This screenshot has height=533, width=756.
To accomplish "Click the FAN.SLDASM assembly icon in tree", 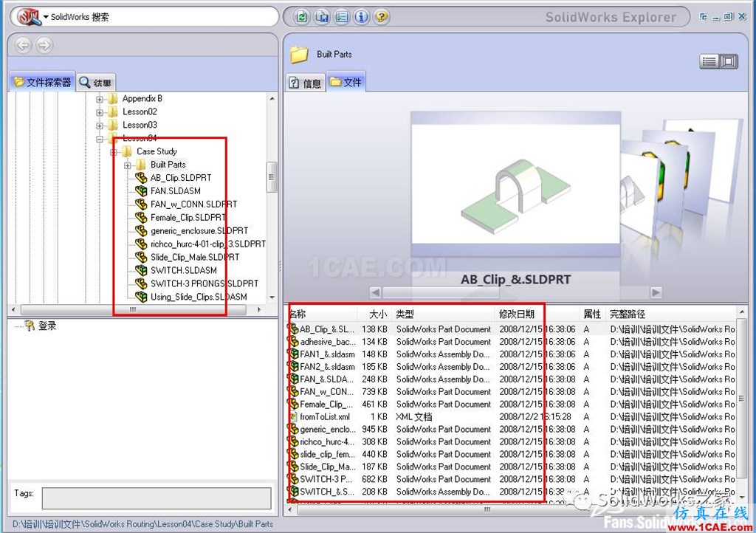I will pos(141,191).
